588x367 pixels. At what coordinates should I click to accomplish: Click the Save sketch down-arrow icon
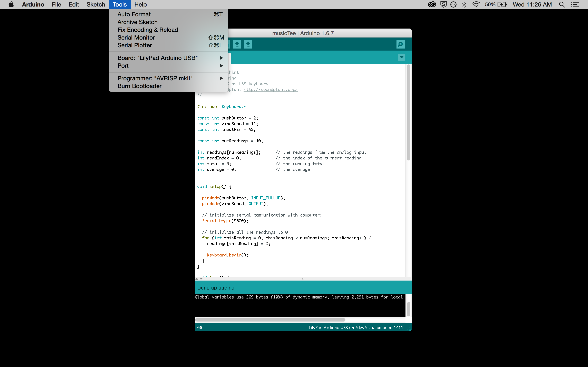pyautogui.click(x=248, y=44)
